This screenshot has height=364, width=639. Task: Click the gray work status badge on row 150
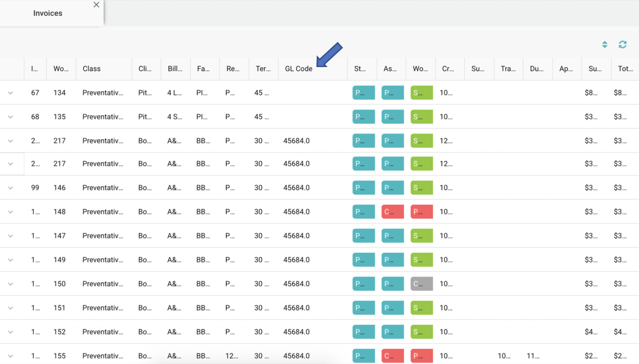421,283
